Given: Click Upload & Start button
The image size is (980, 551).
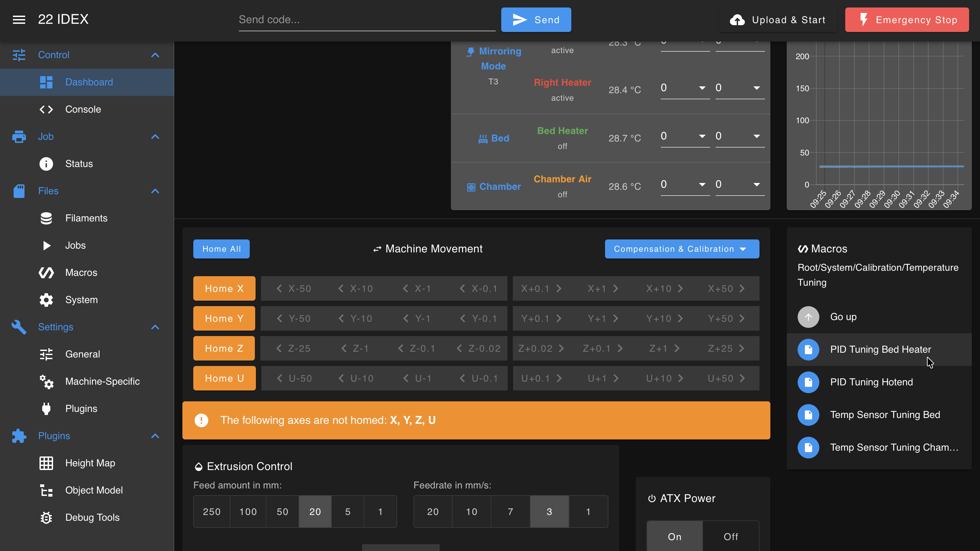Looking at the screenshot, I should pos(778,20).
